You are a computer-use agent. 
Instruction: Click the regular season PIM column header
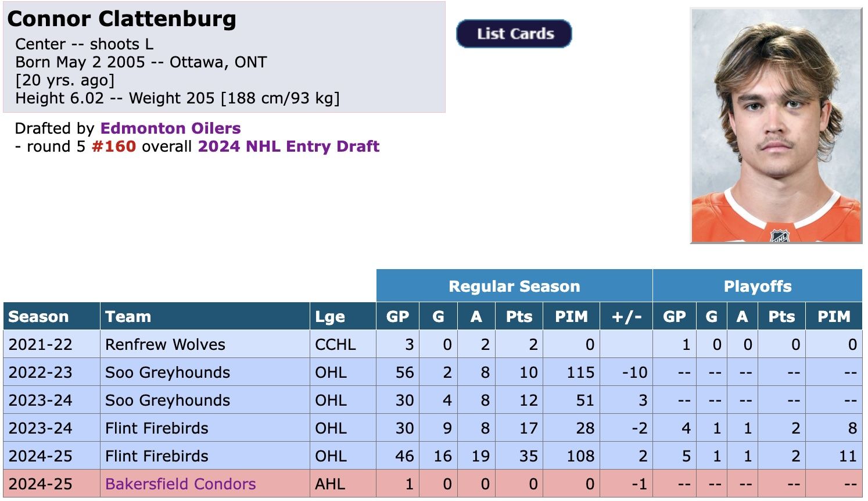[x=571, y=316]
